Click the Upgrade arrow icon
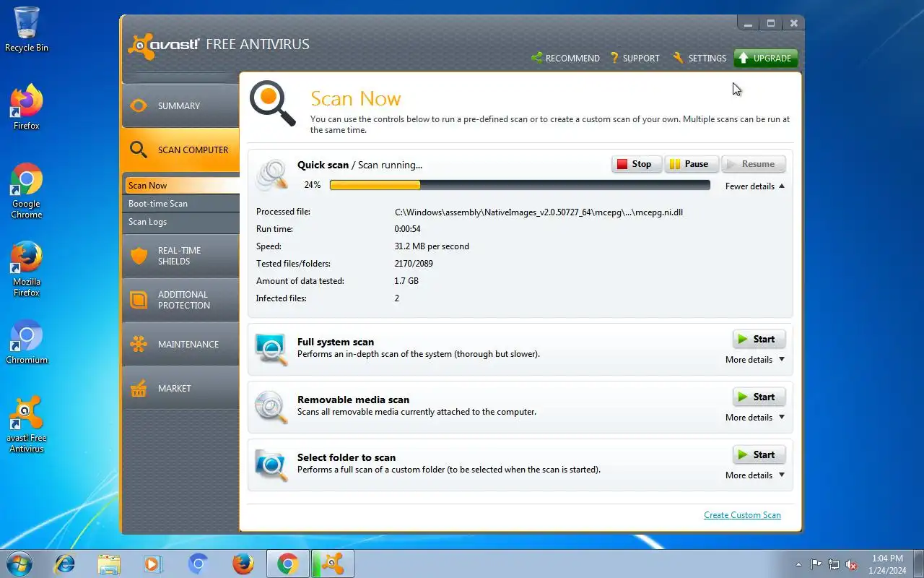The height and width of the screenshot is (578, 924). (x=744, y=58)
